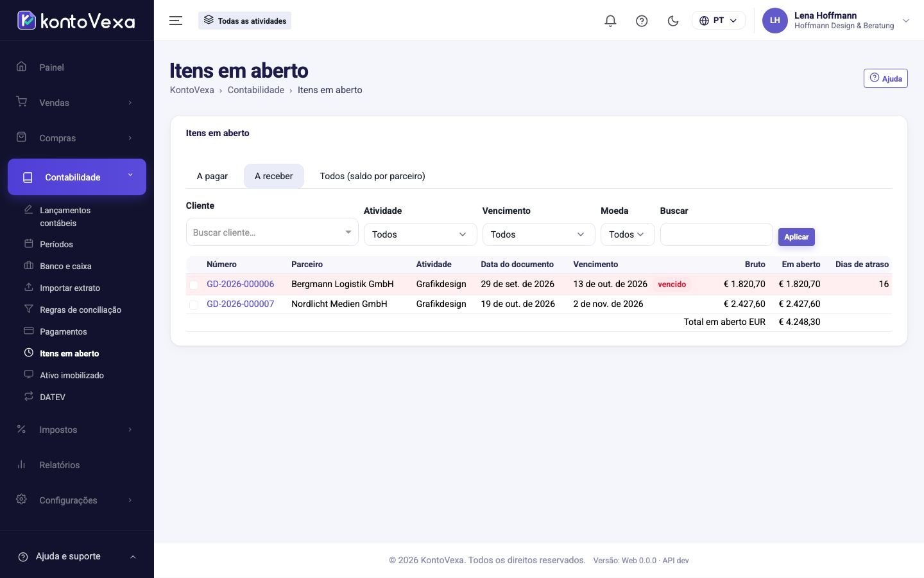This screenshot has height=578, width=924.
Task: Expand the Impostos sidebar menu
Action: [x=77, y=430]
